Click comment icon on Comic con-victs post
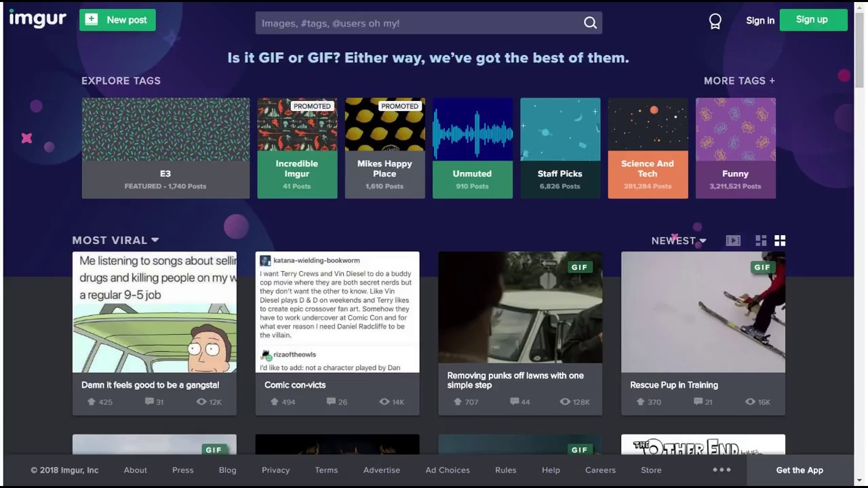 (331, 402)
